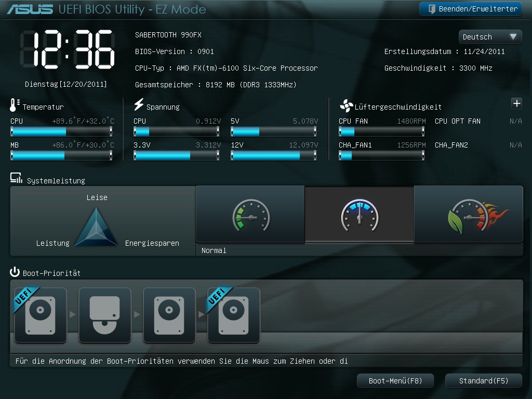This screenshot has width=532, height=399.
Task: Click the Systemleistung monitor icon
Action: (x=16, y=178)
